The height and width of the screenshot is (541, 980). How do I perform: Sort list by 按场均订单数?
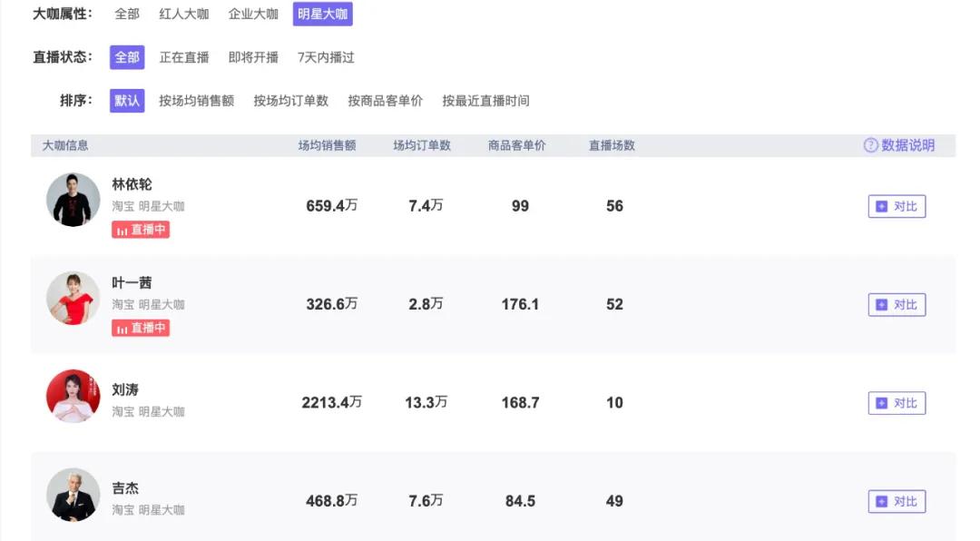click(290, 101)
